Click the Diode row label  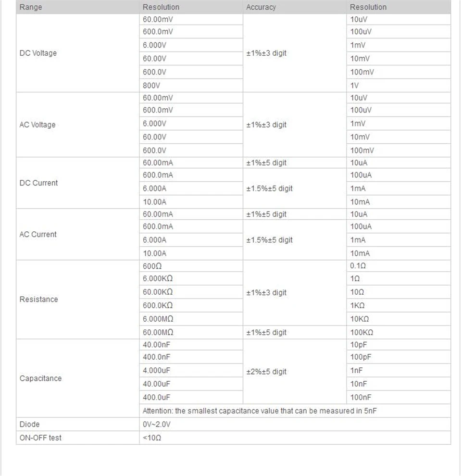point(29,424)
